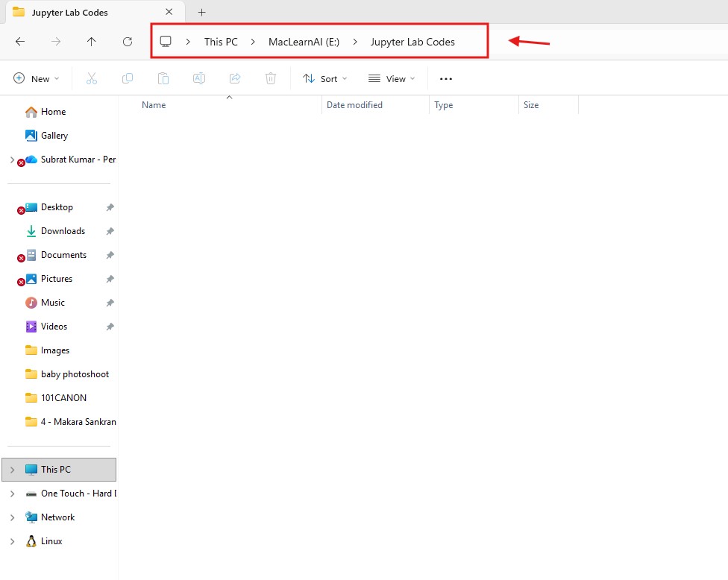Open the New item dropdown
The height and width of the screenshot is (580, 728).
pyautogui.click(x=34, y=78)
